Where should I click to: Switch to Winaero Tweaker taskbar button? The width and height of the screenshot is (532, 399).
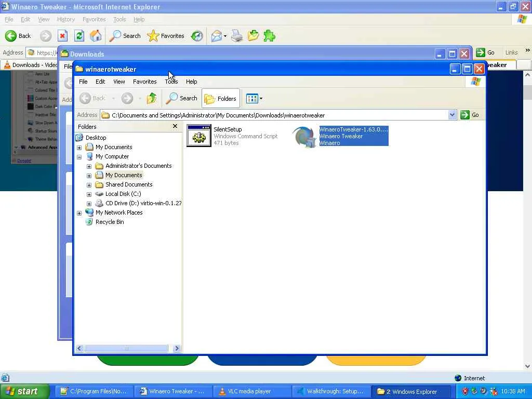[x=172, y=391]
